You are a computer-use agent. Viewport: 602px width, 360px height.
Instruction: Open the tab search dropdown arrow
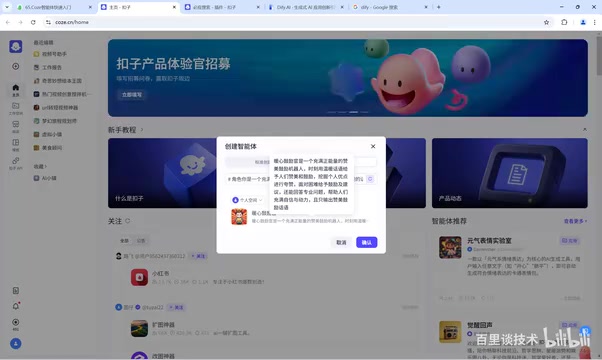pyautogui.click(x=7, y=7)
